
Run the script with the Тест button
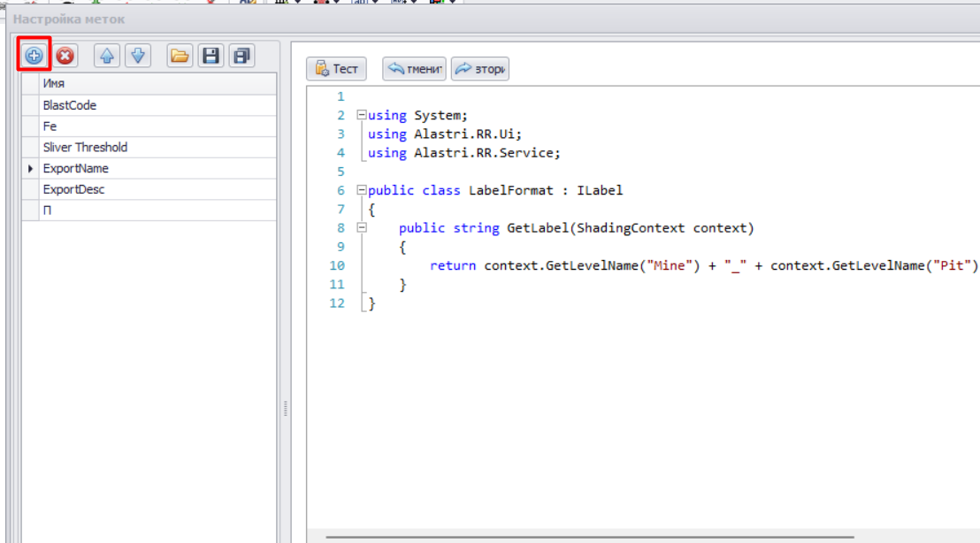(x=336, y=69)
